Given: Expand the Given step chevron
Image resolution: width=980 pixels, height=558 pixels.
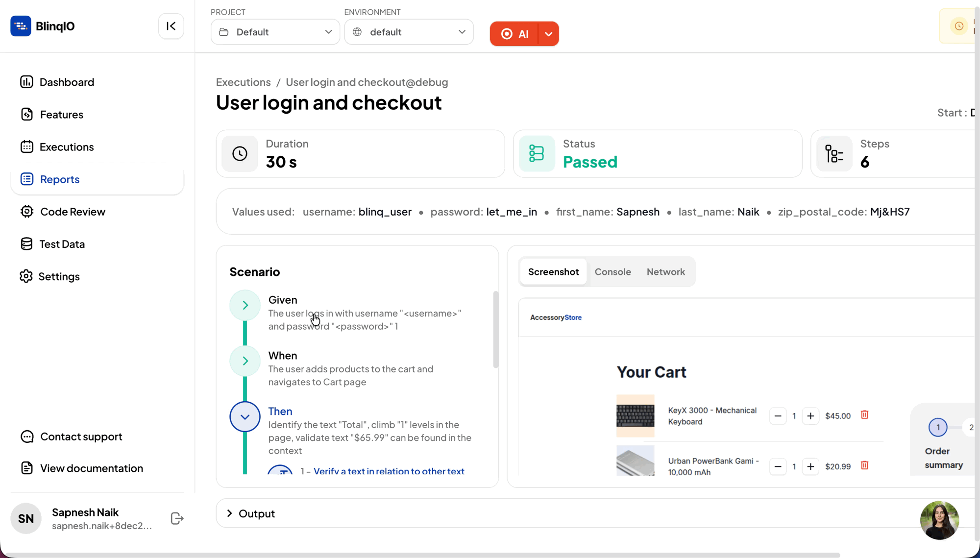Looking at the screenshot, I should [x=245, y=305].
